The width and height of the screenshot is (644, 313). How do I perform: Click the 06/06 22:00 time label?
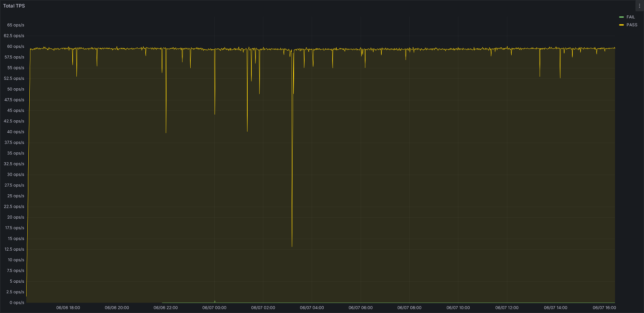[x=166, y=308]
